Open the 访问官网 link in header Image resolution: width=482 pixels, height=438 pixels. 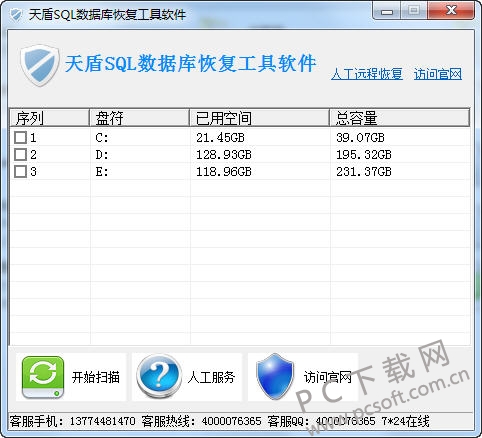click(x=438, y=74)
